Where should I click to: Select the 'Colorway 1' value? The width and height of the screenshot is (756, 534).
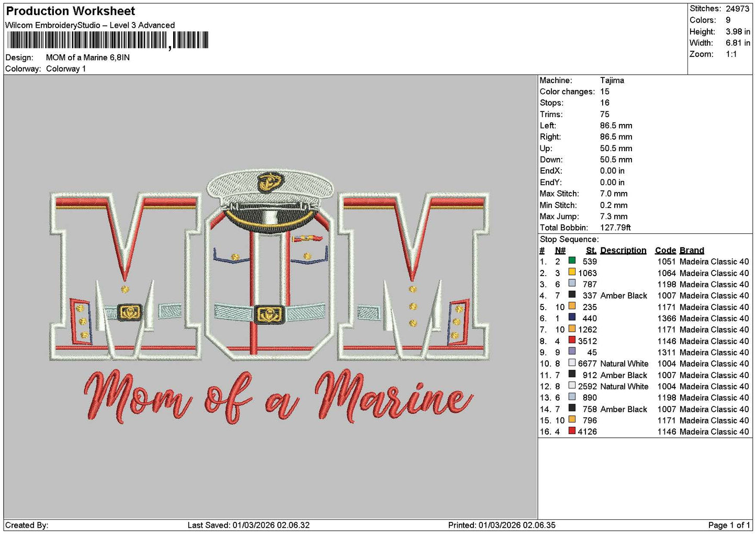66,69
